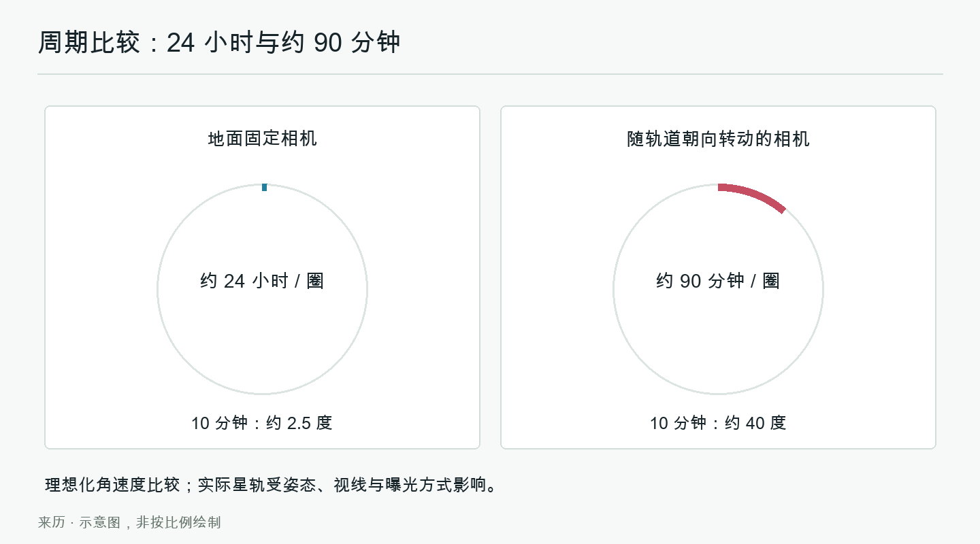The width and height of the screenshot is (980, 544).
Task: Click the 示意图，非按比例绘制 note
Action: point(150,522)
